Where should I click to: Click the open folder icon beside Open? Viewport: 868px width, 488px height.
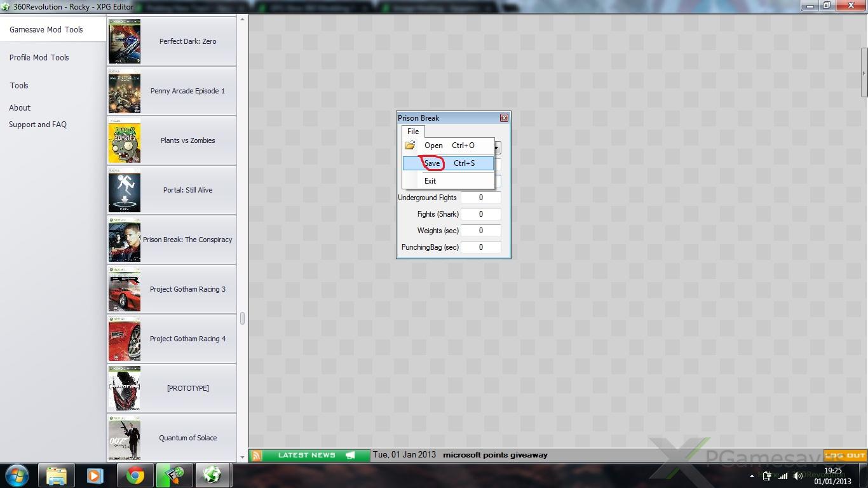[410, 146]
